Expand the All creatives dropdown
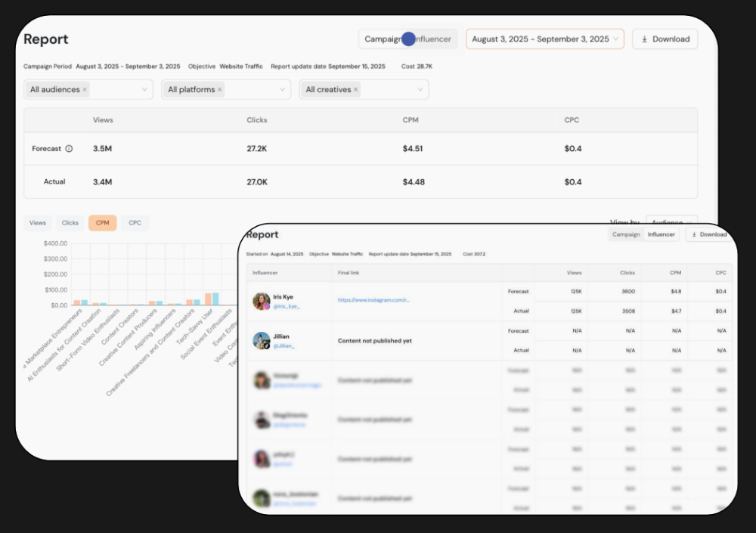The height and width of the screenshot is (533, 756). click(420, 90)
